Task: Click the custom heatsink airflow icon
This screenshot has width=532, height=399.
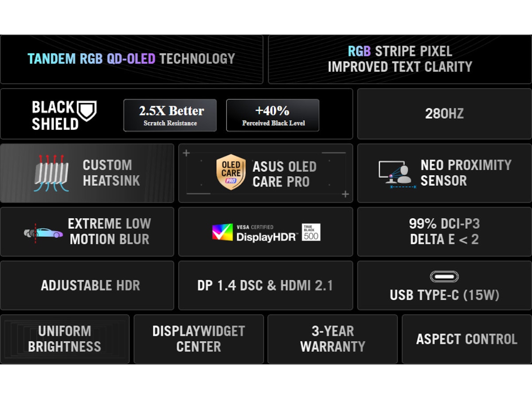Action: (x=51, y=173)
